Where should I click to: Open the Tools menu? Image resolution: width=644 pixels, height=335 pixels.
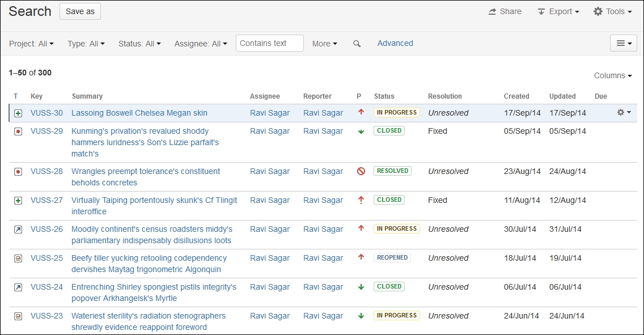(612, 11)
